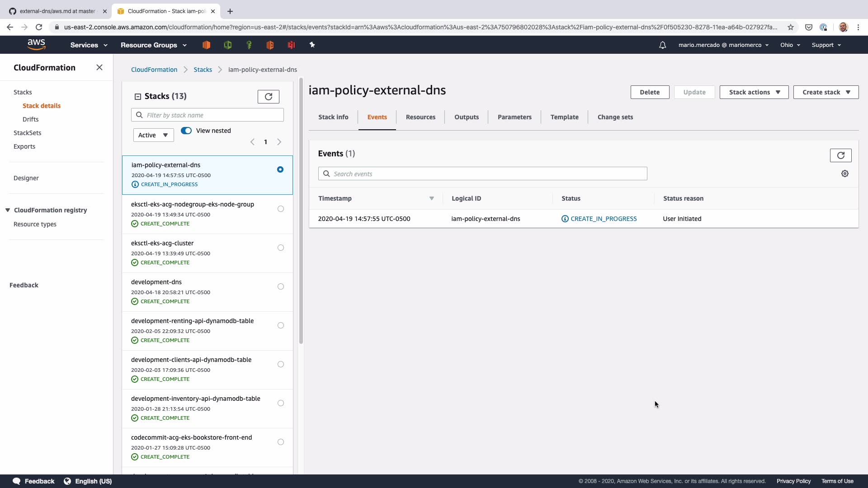The image size is (868, 488).
Task: Refresh the Events table
Action: (840, 155)
